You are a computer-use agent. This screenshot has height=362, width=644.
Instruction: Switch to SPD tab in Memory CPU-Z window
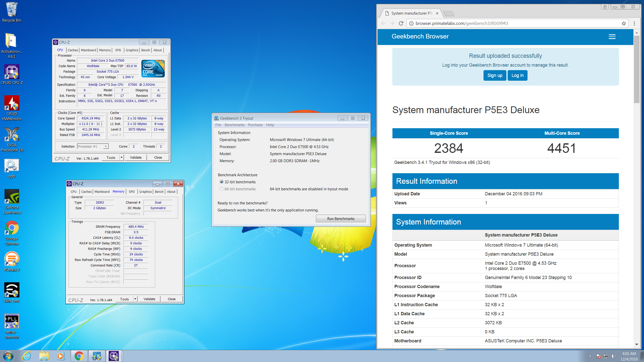pyautogui.click(x=132, y=192)
